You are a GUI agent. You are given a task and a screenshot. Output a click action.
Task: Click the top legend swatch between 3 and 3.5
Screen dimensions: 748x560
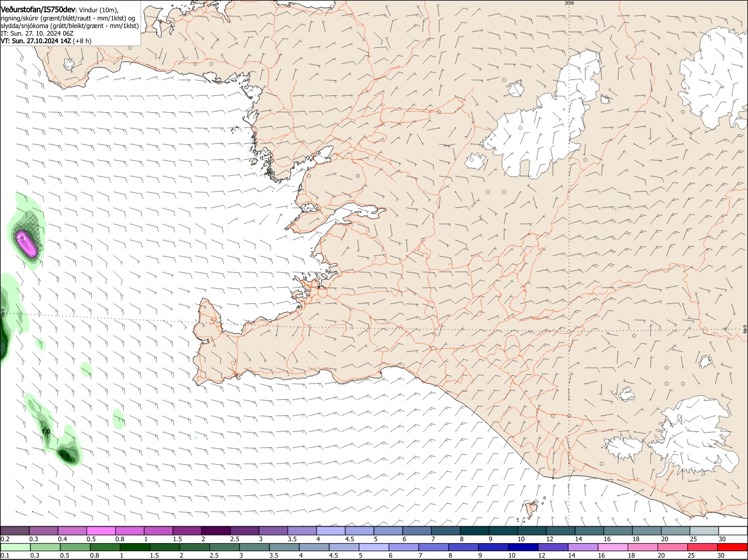point(273,530)
